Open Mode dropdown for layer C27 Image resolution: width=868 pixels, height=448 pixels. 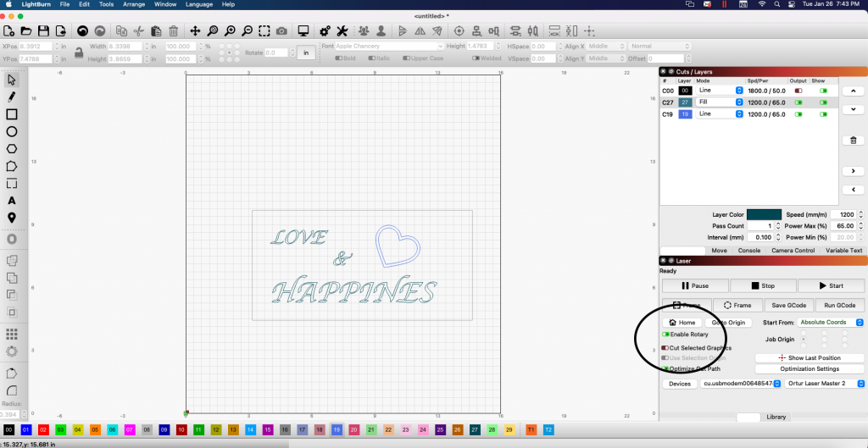click(x=721, y=102)
